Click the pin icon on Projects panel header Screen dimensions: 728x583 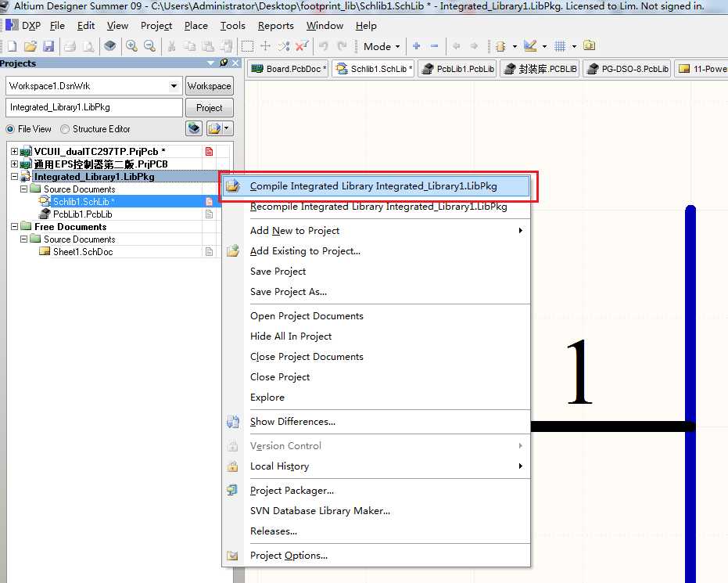(x=224, y=63)
